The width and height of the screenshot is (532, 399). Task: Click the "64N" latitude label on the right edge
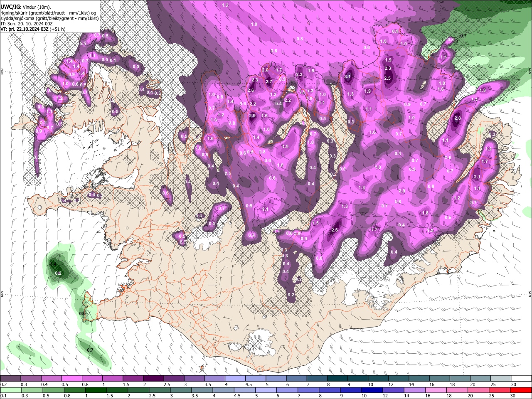coord(530,293)
